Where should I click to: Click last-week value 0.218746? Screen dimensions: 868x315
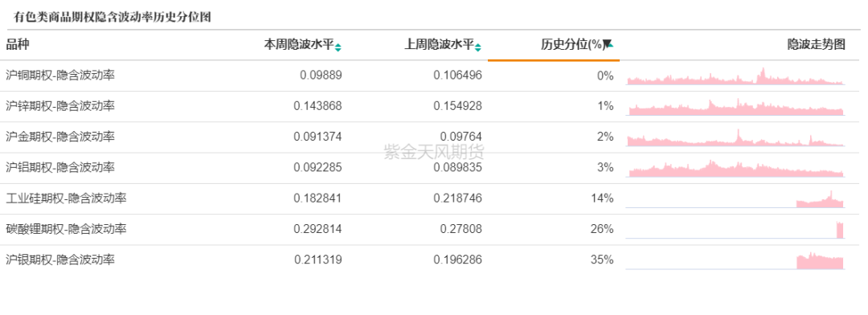[x=458, y=198]
